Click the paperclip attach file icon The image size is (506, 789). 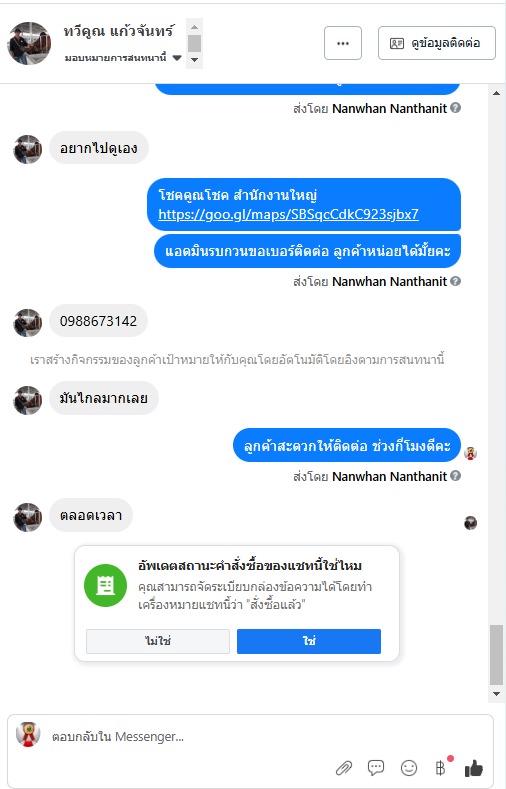point(344,768)
